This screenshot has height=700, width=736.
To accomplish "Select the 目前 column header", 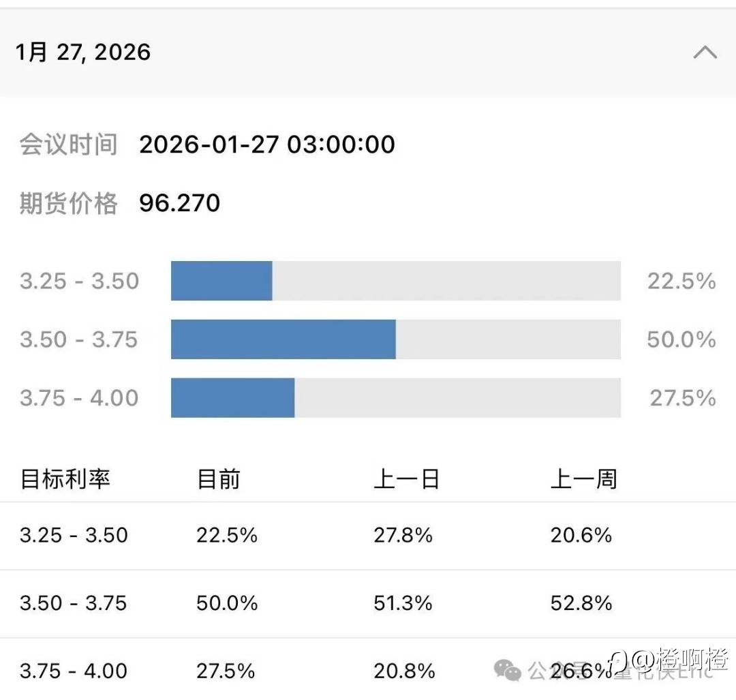I will (219, 479).
